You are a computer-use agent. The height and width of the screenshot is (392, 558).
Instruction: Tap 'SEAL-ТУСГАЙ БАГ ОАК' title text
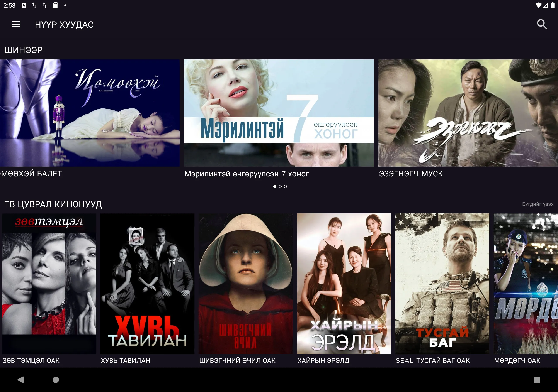(433, 360)
